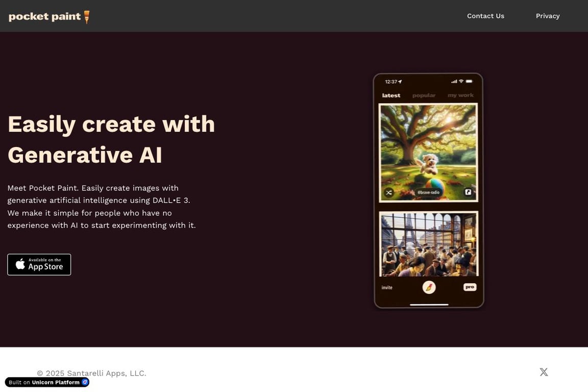
Task: Click the Apple logo on App Store badge
Action: 20,264
